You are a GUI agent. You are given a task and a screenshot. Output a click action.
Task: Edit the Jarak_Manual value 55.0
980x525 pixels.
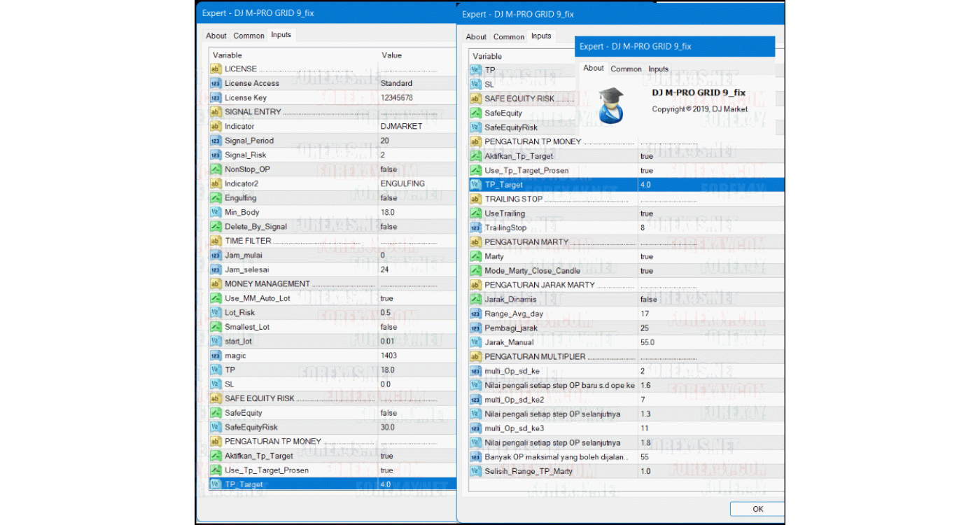[x=647, y=342]
